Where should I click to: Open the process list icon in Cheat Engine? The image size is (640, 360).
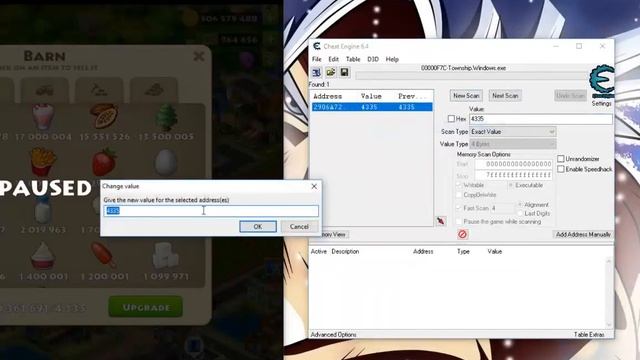[x=316, y=73]
